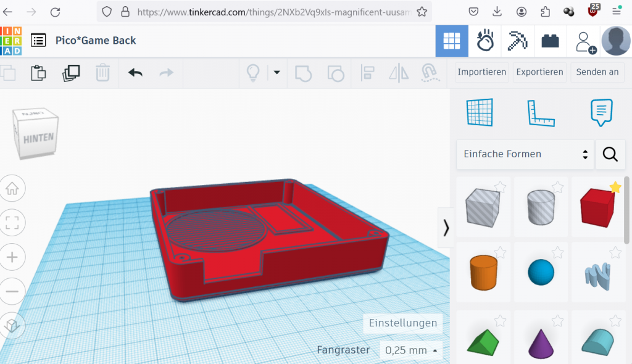The image size is (632, 364).
Task: Select the Workplane tool
Action: pyautogui.click(x=480, y=113)
